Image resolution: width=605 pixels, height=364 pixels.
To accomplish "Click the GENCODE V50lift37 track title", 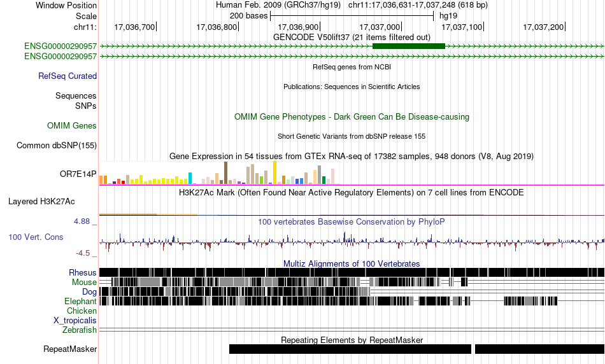I will [352, 37].
